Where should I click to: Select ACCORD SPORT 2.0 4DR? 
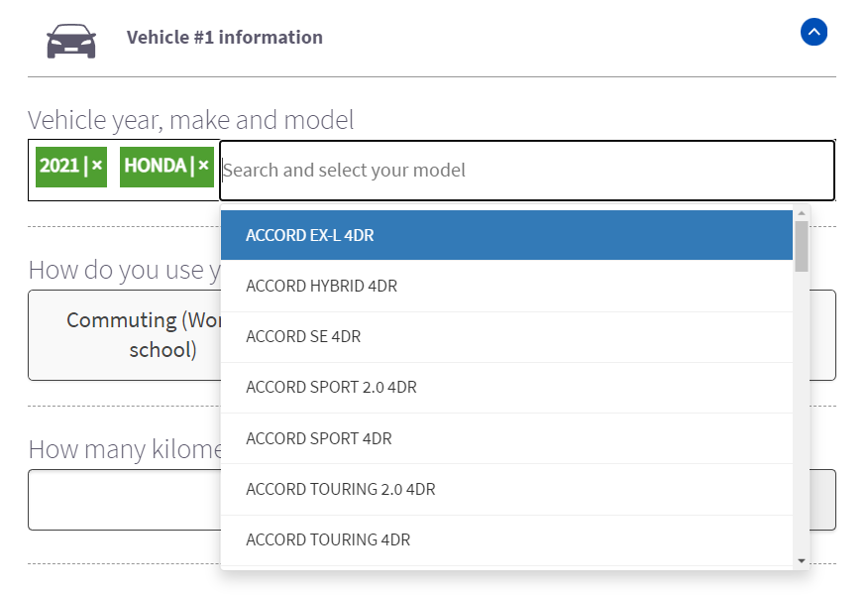point(505,387)
